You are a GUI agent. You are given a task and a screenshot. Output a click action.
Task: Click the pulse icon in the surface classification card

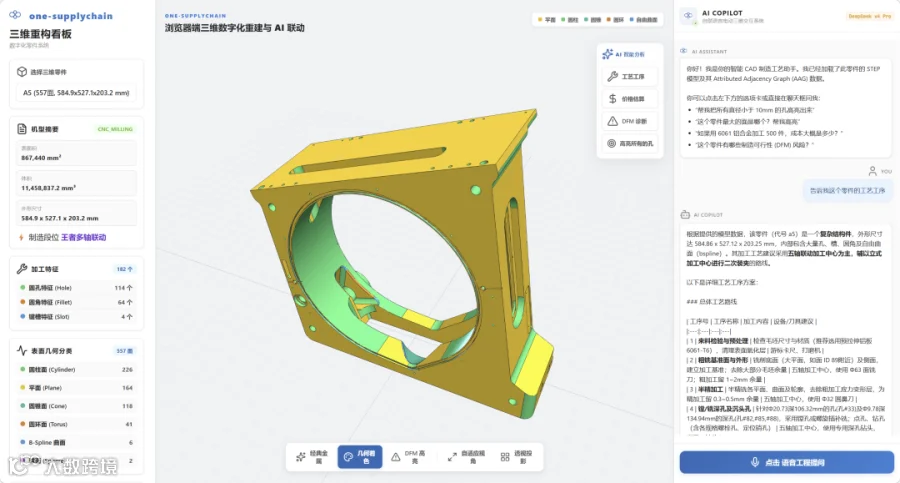point(22,350)
